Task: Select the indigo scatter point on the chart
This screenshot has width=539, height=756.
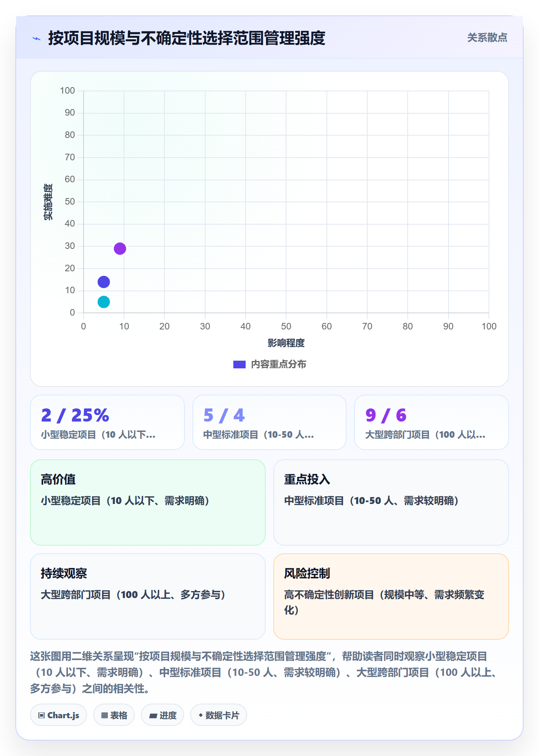Action: click(x=104, y=282)
